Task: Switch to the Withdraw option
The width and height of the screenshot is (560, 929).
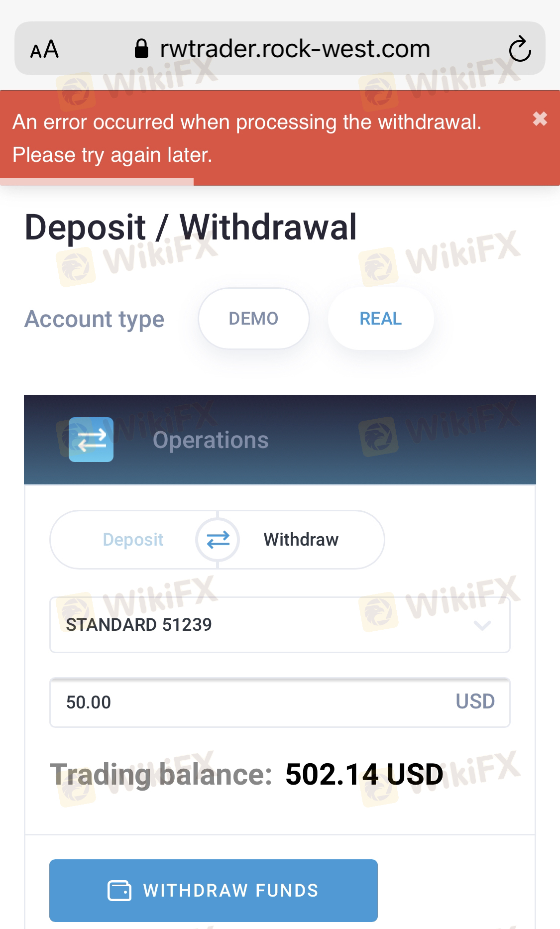Action: [x=301, y=540]
